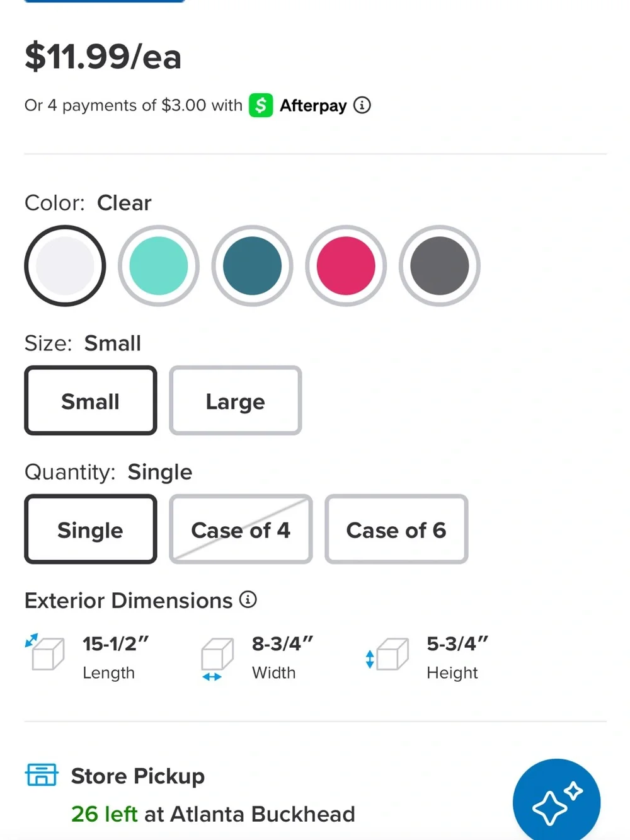This screenshot has width=630, height=840.
Task: Choose Case of 6 quantity
Action: [396, 529]
